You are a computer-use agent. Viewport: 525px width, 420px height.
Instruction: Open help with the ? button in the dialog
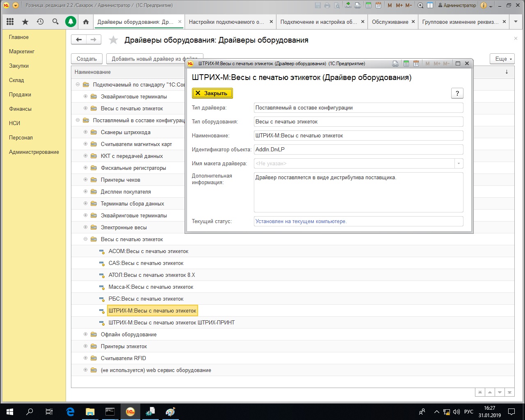point(457,93)
